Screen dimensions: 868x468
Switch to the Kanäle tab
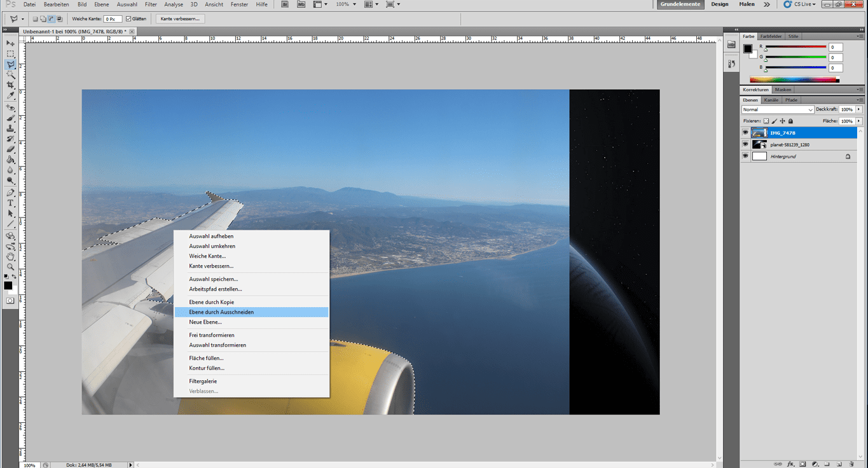coord(771,100)
